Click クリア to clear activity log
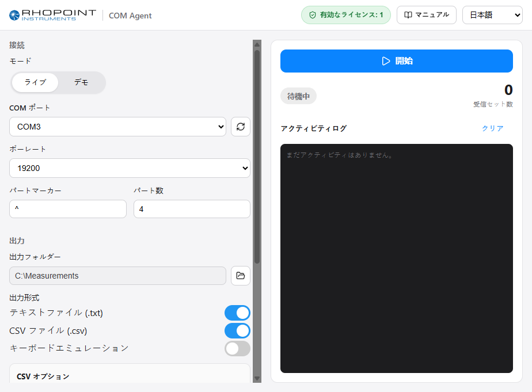 (493, 128)
